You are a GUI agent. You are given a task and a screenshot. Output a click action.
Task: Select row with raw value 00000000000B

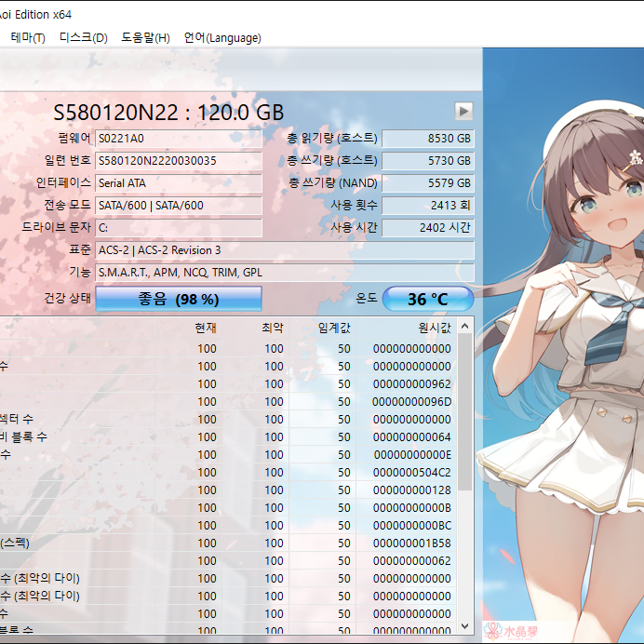click(228, 507)
